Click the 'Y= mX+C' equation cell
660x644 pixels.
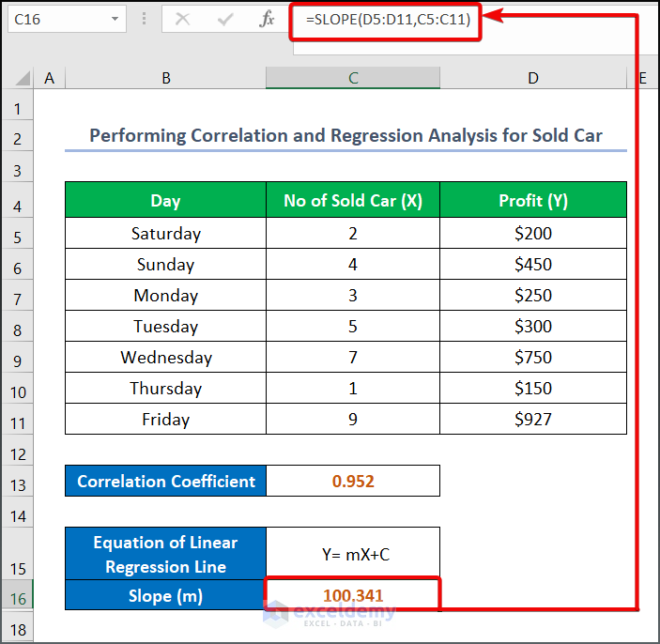[353, 554]
